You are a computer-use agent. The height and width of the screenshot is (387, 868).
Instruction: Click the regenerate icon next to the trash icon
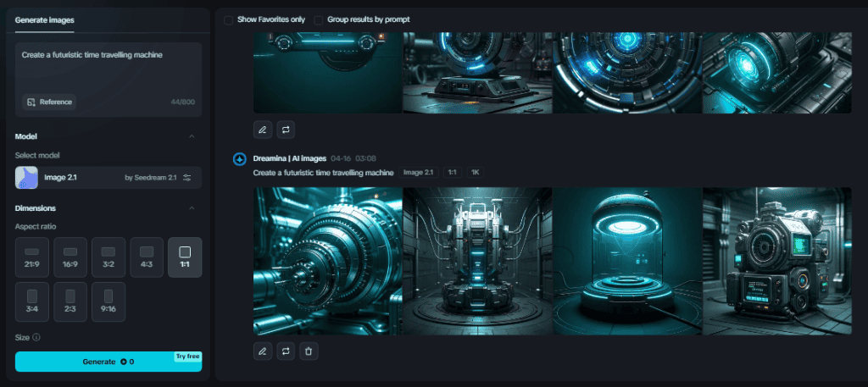coord(286,350)
